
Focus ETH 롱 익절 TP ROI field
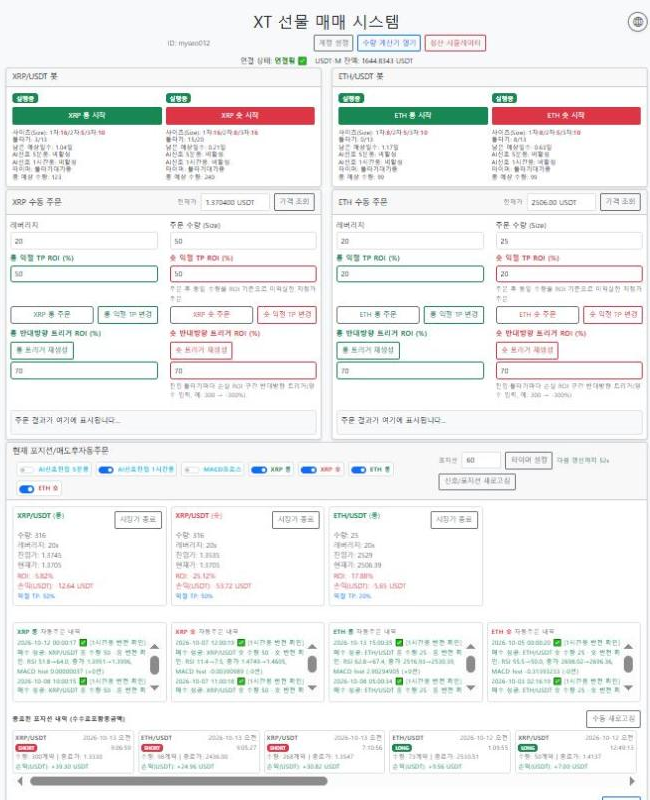410,274
